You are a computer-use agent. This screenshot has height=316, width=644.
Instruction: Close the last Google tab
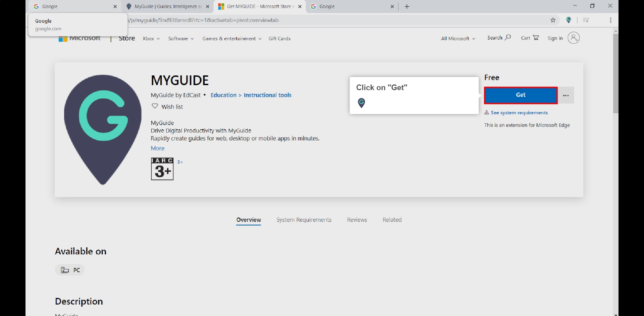pyautogui.click(x=392, y=6)
